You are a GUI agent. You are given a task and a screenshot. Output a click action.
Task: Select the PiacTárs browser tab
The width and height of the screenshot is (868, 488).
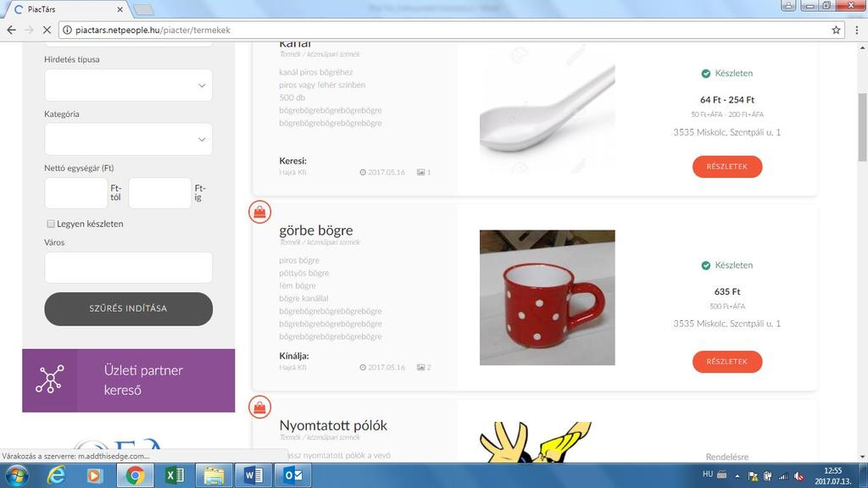pyautogui.click(x=66, y=9)
